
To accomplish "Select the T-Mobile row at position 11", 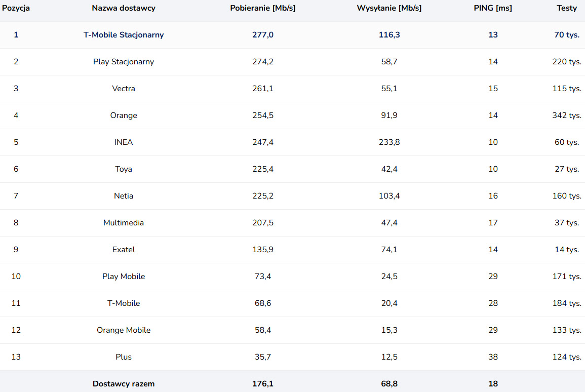I will click(x=293, y=303).
